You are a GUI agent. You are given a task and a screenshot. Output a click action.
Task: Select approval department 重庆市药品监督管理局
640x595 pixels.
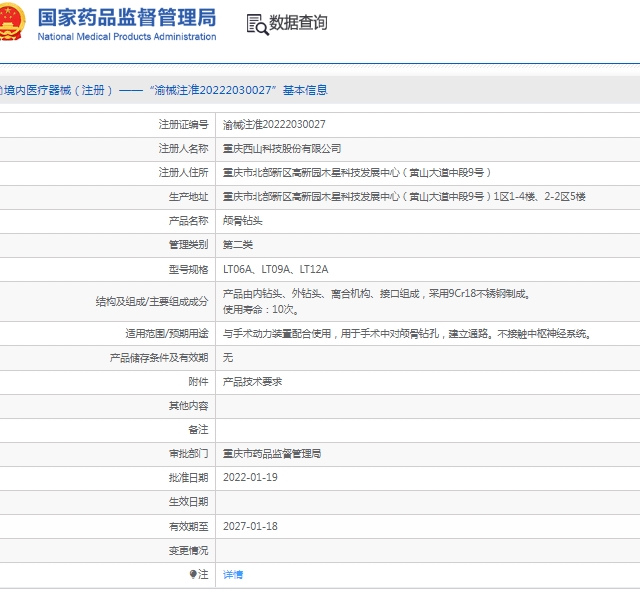(x=272, y=454)
